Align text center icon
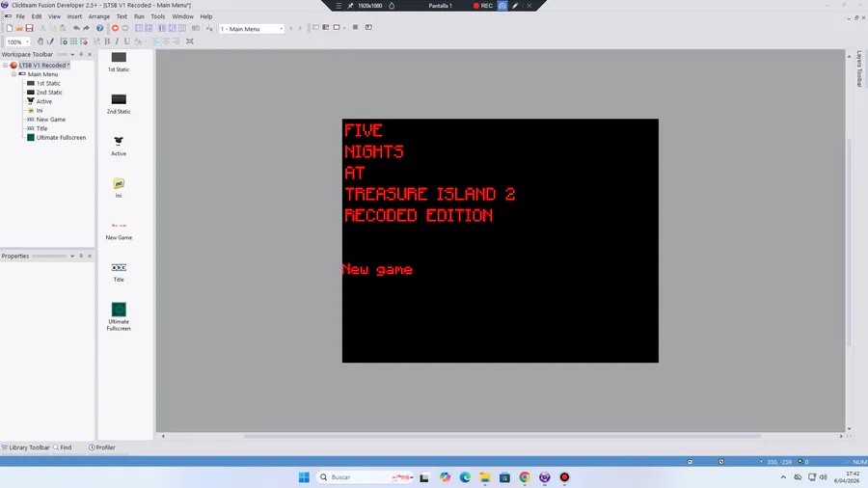Screen dimensions: 868x488 [x=166, y=41]
